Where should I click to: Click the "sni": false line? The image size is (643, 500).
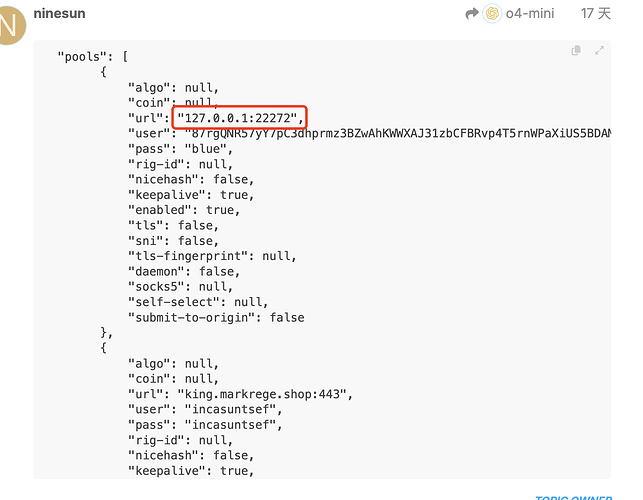point(173,241)
